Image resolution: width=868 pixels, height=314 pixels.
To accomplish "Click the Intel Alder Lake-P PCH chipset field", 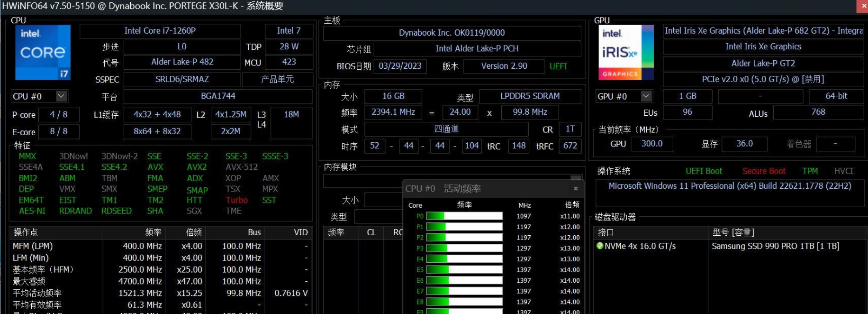I will click(x=477, y=48).
